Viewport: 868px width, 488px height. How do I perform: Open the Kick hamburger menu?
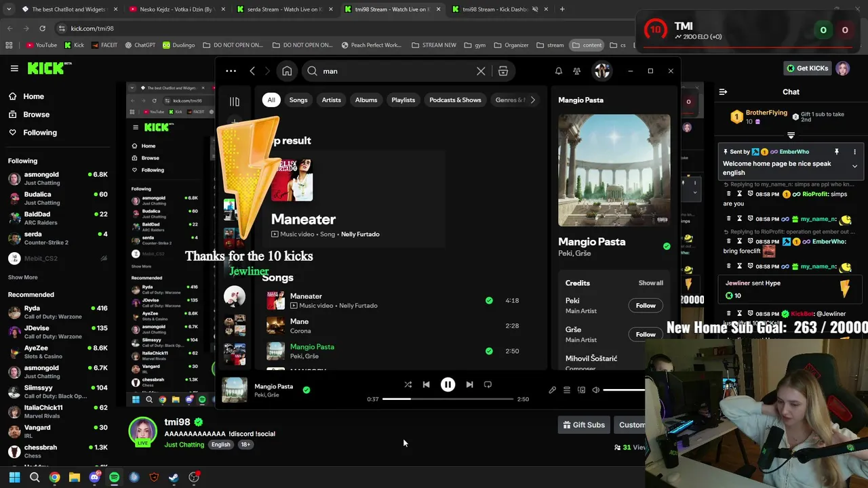tap(14, 68)
